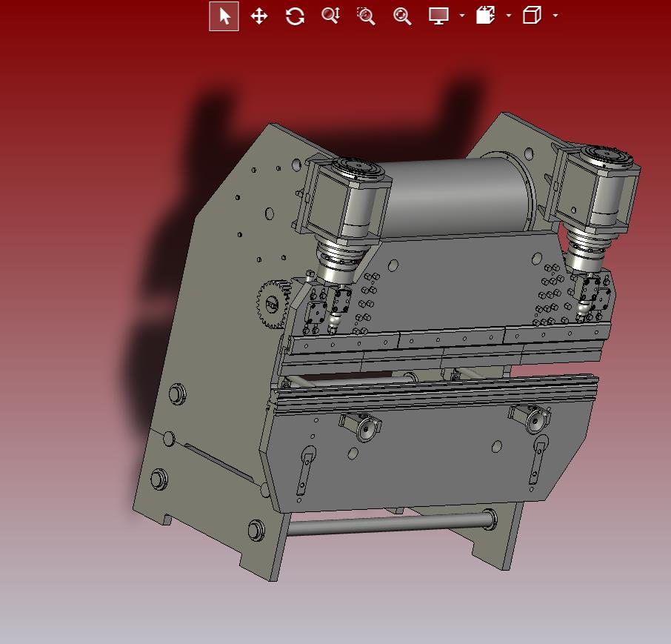671x644 pixels.
Task: Choose the zoom in/out tool
Action: click(x=331, y=16)
